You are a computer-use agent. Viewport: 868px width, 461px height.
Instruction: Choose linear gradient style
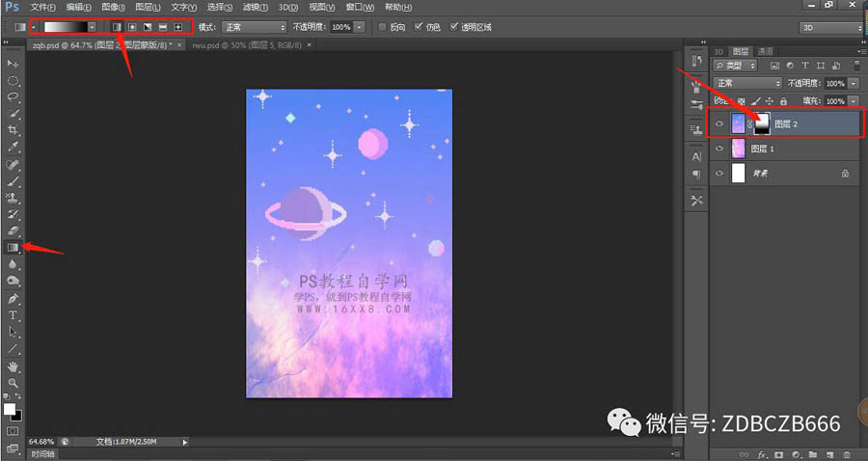point(117,27)
